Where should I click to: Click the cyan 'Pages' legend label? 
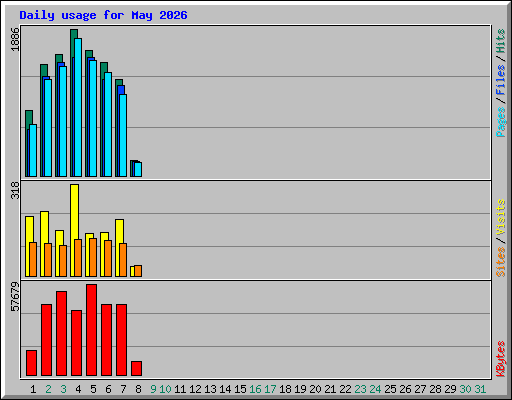click(x=501, y=122)
